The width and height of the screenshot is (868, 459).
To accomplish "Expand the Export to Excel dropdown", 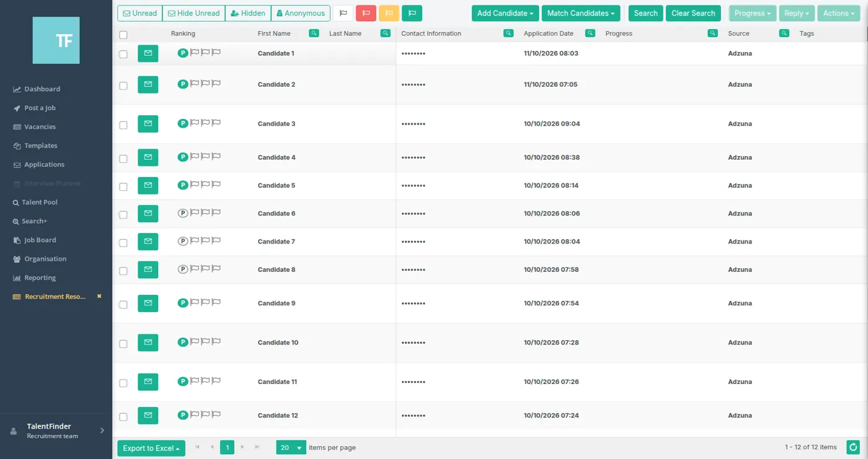I will [x=151, y=448].
